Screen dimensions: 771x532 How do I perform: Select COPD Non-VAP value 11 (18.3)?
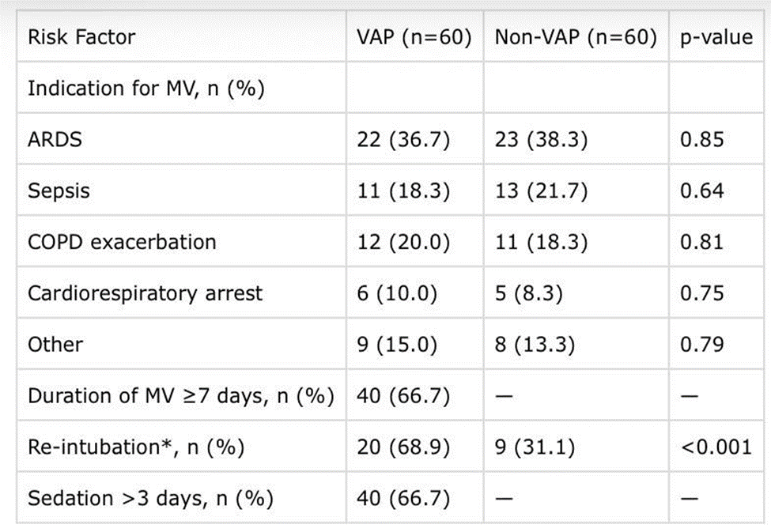(x=541, y=243)
